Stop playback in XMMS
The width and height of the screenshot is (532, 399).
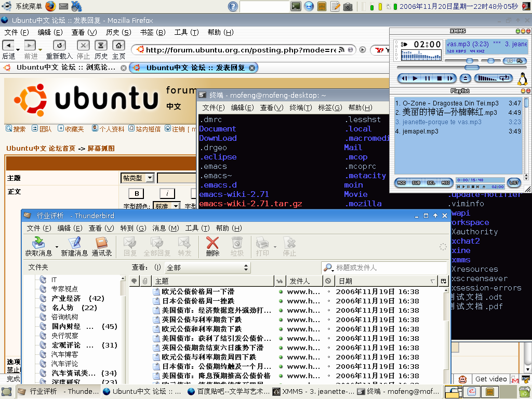point(439,78)
